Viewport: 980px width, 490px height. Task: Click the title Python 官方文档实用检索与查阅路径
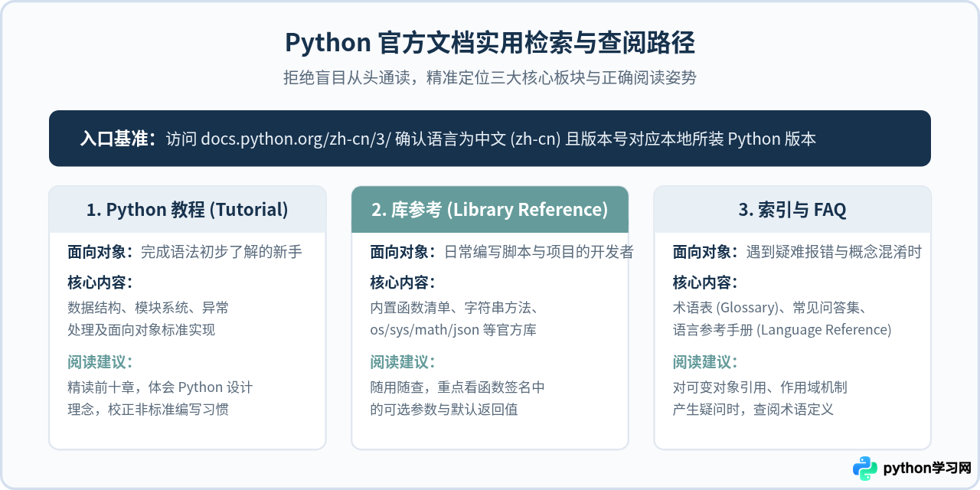click(x=490, y=43)
